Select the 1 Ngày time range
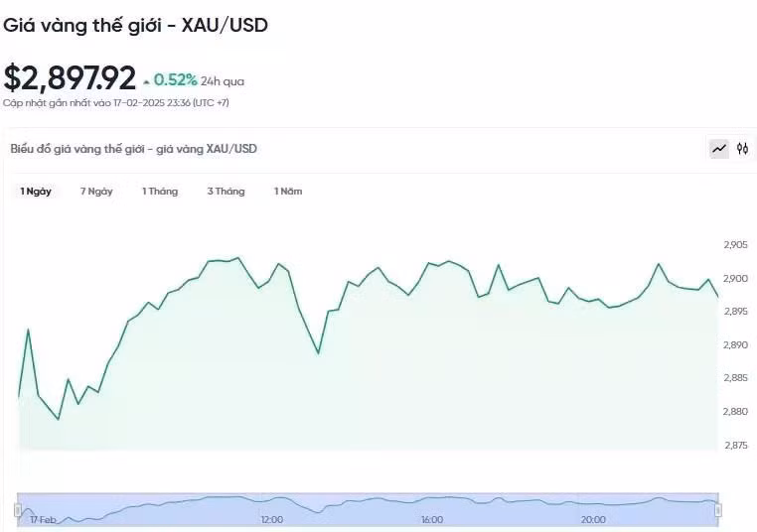The height and width of the screenshot is (532, 757). point(36,191)
